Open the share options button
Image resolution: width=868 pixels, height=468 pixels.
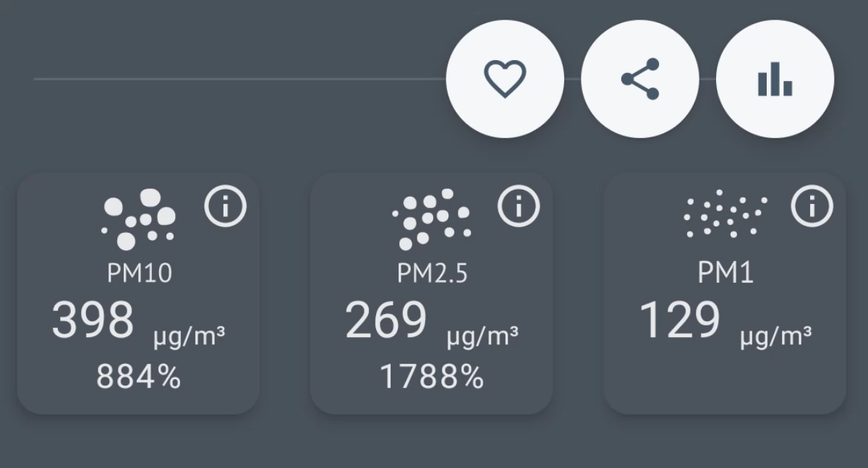click(x=640, y=79)
